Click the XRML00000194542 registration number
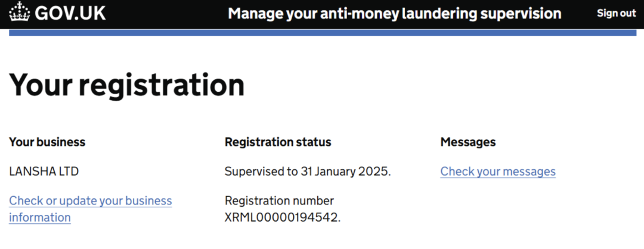644x249 pixels. pos(281,217)
